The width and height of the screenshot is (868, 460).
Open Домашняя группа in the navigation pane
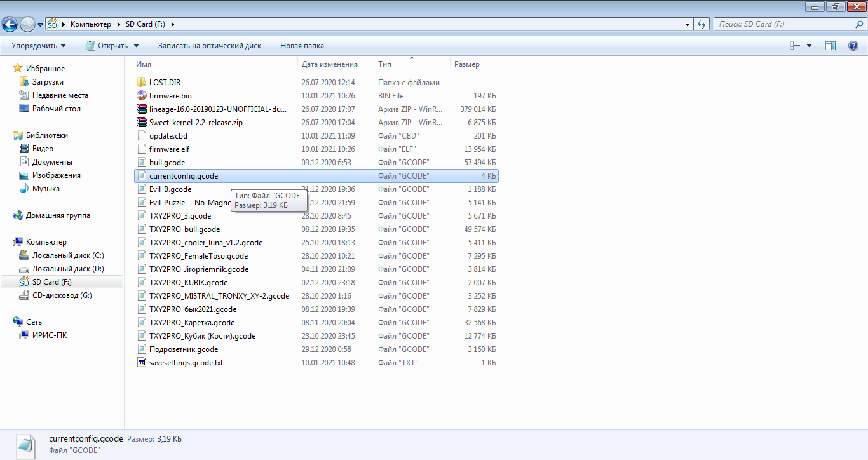[58, 215]
